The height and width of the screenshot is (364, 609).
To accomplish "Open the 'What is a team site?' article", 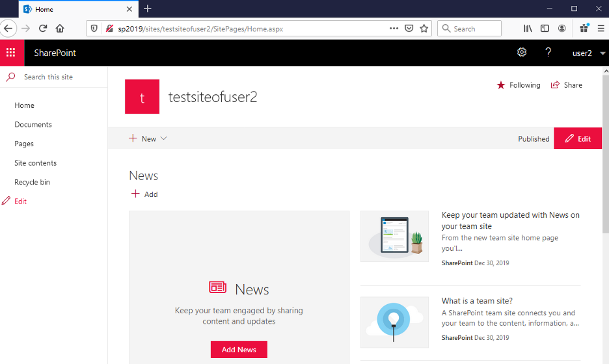I will point(477,301).
